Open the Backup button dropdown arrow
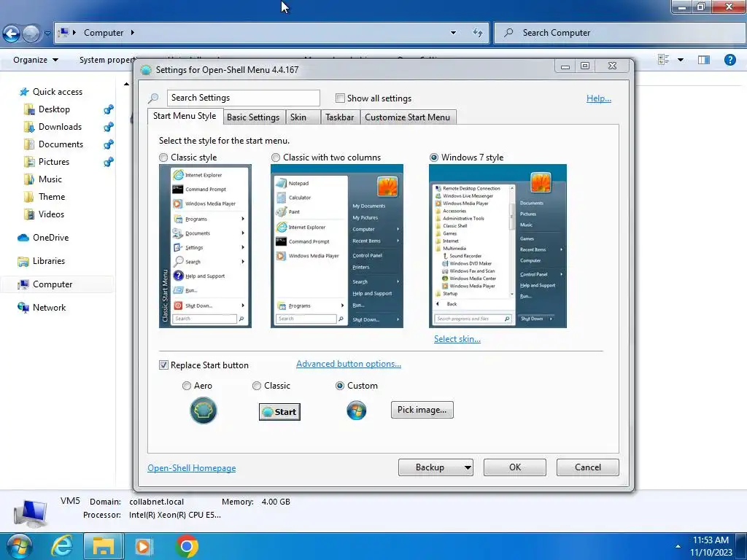747x560 pixels. (468, 467)
